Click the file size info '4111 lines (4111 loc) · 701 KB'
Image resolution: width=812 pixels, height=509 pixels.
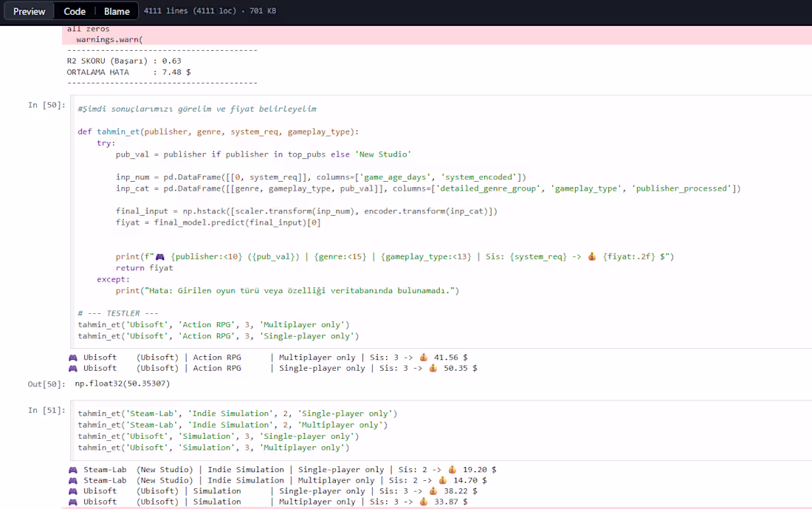[210, 10]
